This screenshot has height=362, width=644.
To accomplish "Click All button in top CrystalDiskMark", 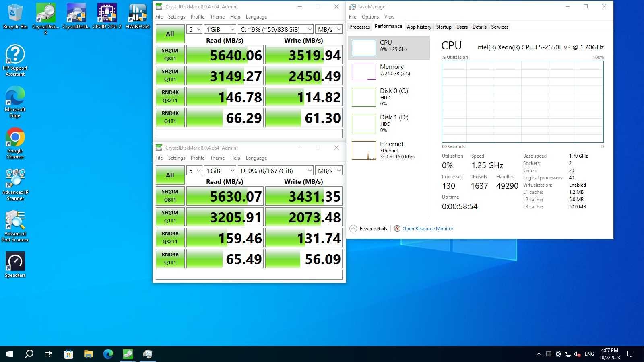I will pyautogui.click(x=170, y=34).
